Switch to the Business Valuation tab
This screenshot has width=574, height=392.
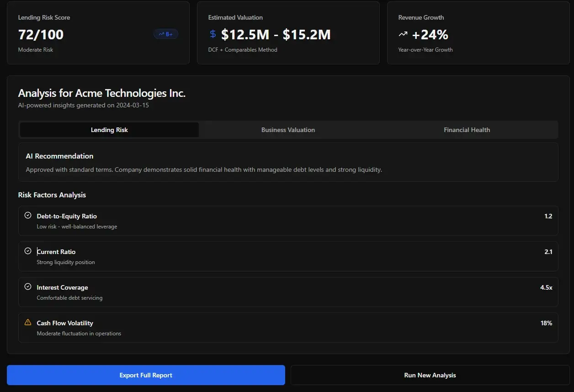click(288, 130)
